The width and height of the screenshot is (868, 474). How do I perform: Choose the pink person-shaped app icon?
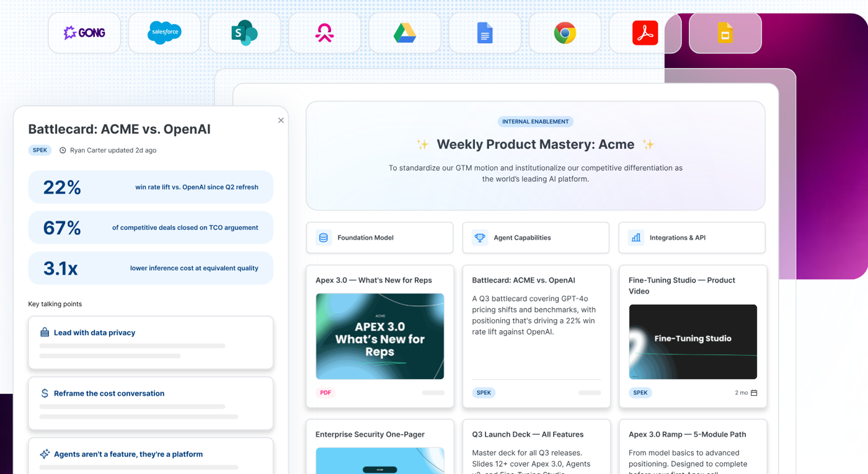coord(324,33)
